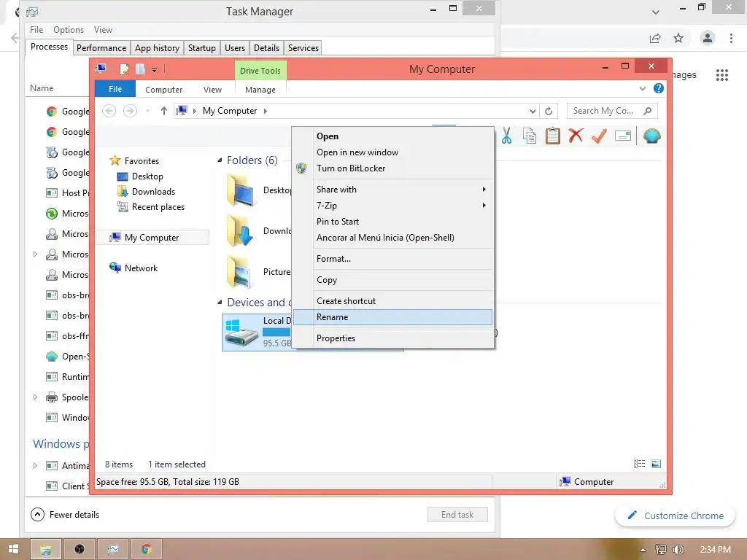Expand Share with submenu arrow
Image resolution: width=747 pixels, height=560 pixels.
(484, 189)
